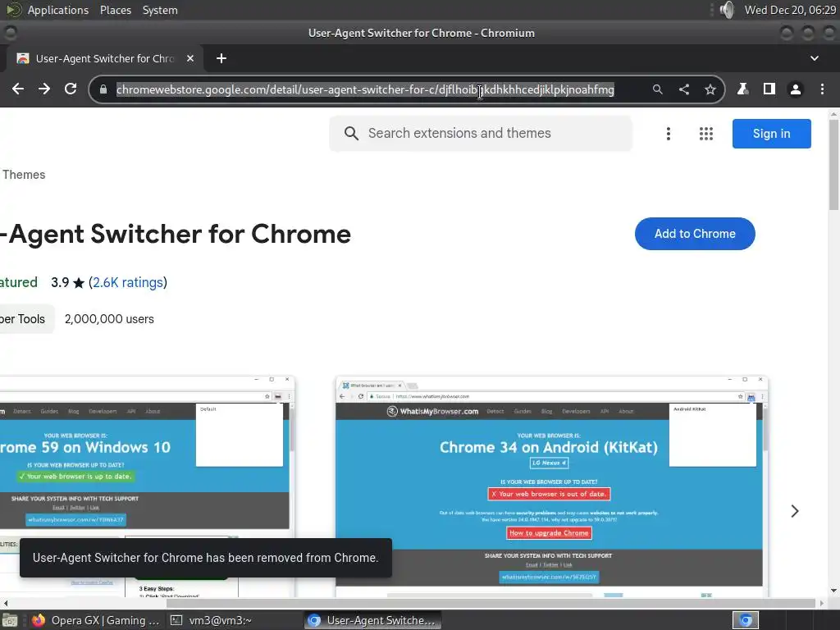This screenshot has width=840, height=630.
Task: Click the web store search magnifier icon
Action: pos(351,134)
